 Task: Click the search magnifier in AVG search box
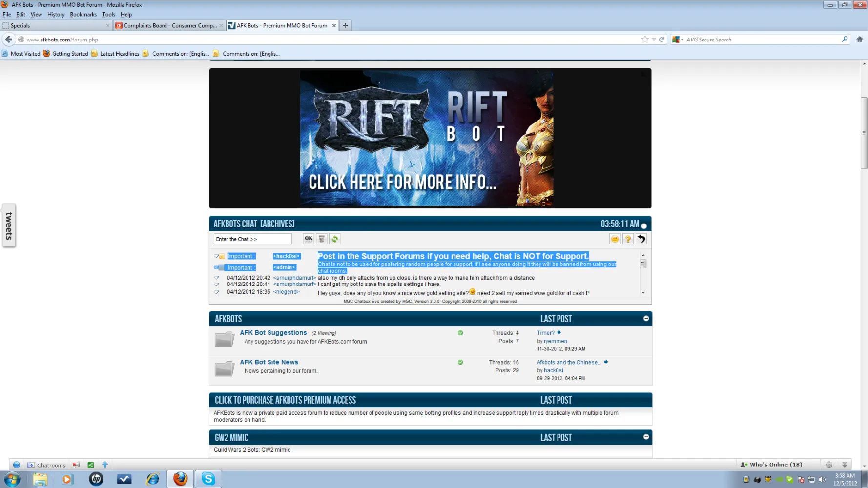coord(845,39)
